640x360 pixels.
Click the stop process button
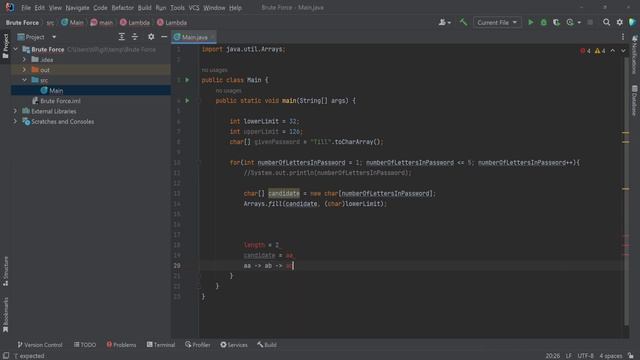pos(590,22)
